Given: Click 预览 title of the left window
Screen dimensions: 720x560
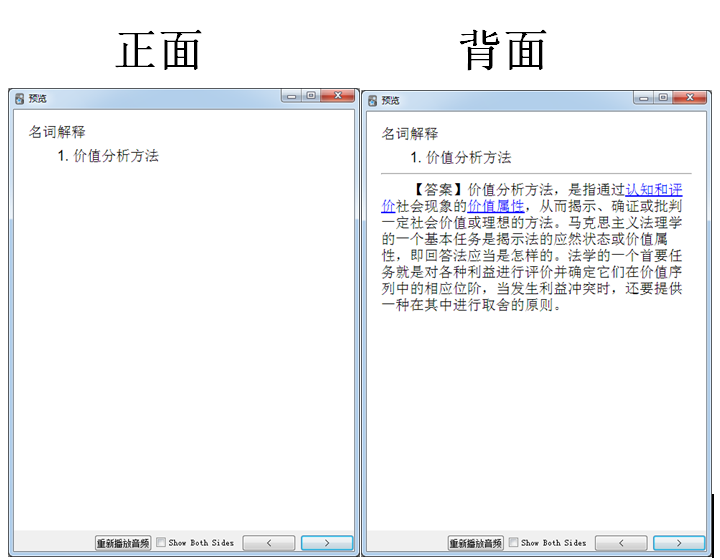Looking at the screenshot, I should point(37,99).
